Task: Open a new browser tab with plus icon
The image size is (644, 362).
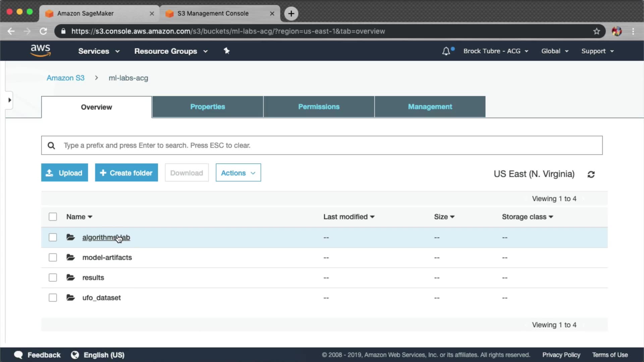Action: pyautogui.click(x=291, y=13)
